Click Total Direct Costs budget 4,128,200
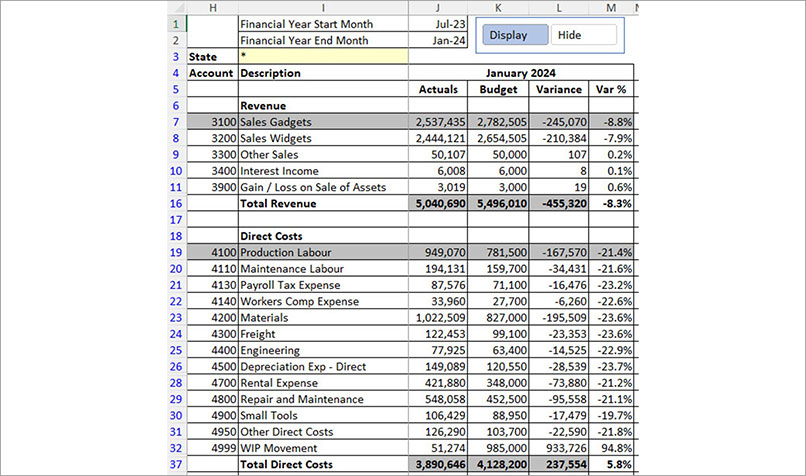This screenshot has width=806, height=476. point(498,464)
